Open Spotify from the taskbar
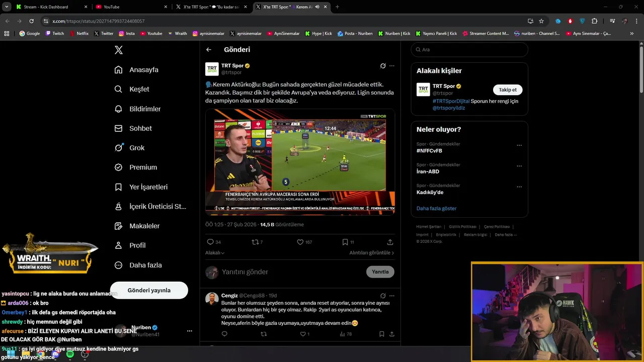644x362 pixels. click(70, 354)
